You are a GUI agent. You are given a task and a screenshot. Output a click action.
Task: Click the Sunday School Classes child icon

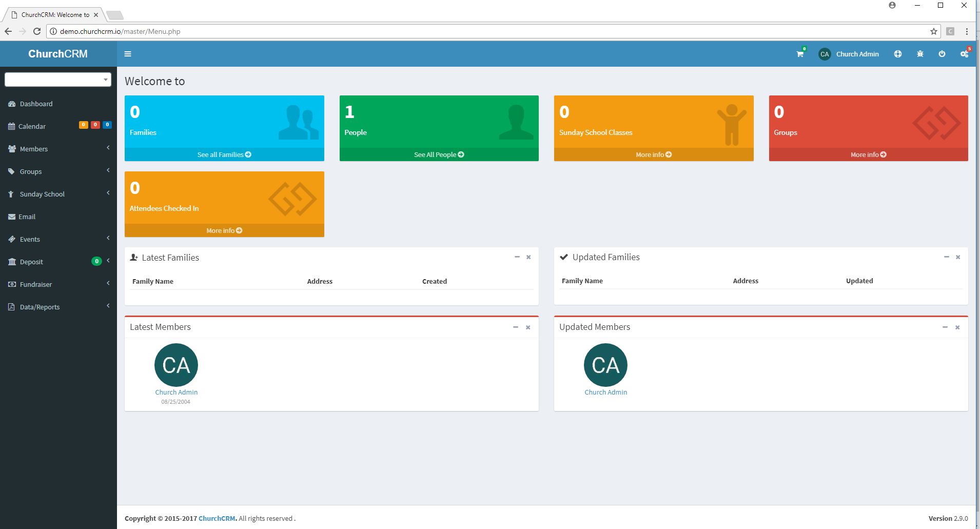[732, 125]
